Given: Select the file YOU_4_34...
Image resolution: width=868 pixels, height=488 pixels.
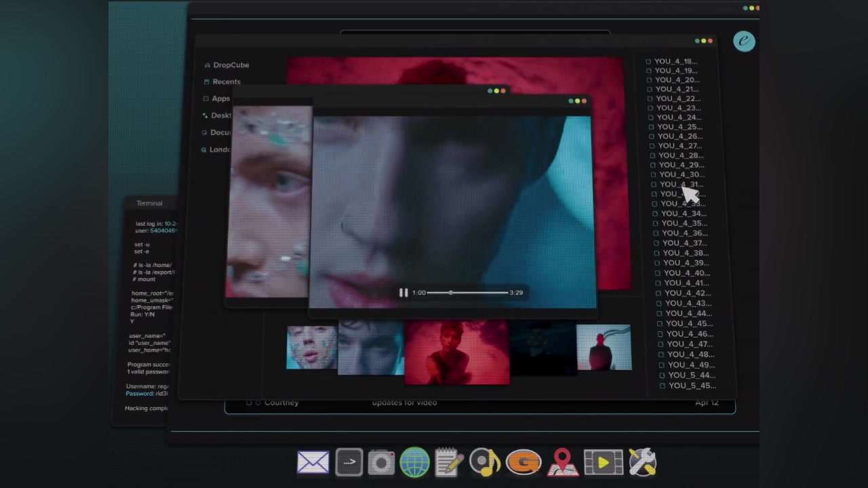Looking at the screenshot, I should click(x=684, y=213).
